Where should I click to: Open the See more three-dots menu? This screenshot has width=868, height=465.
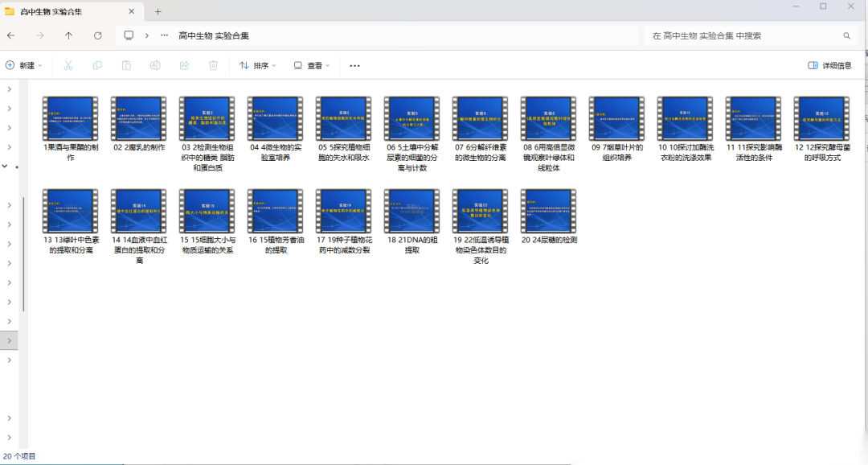pyautogui.click(x=354, y=65)
